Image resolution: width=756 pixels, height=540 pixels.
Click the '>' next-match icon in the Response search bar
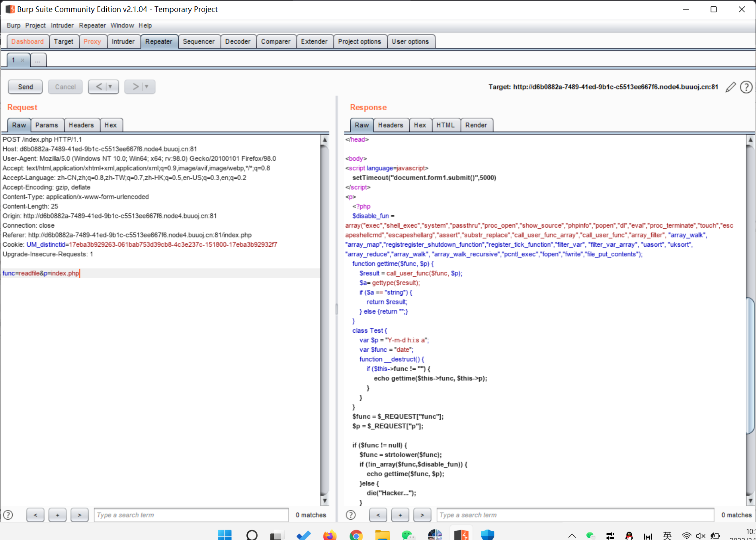coord(422,515)
